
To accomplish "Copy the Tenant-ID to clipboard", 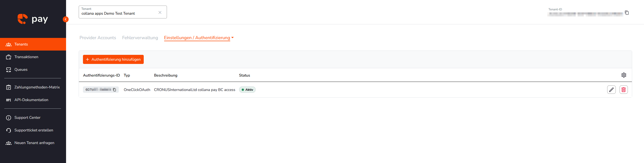I will [x=627, y=13].
